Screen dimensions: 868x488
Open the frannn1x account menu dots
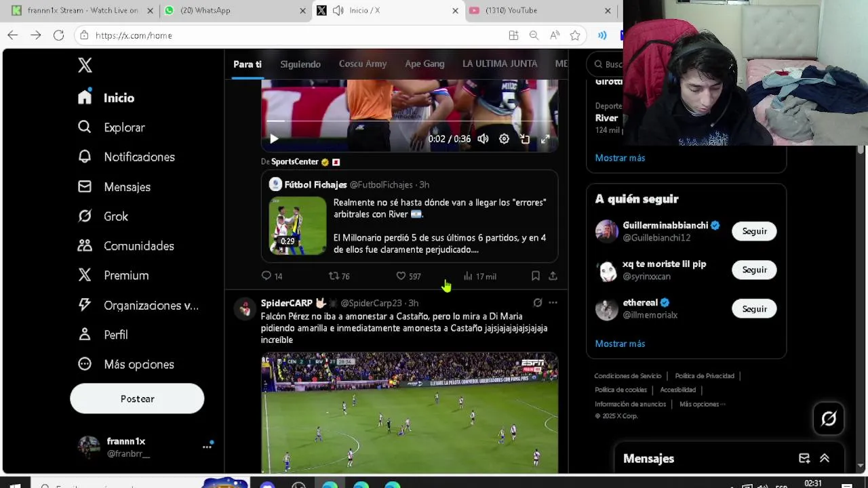207,447
